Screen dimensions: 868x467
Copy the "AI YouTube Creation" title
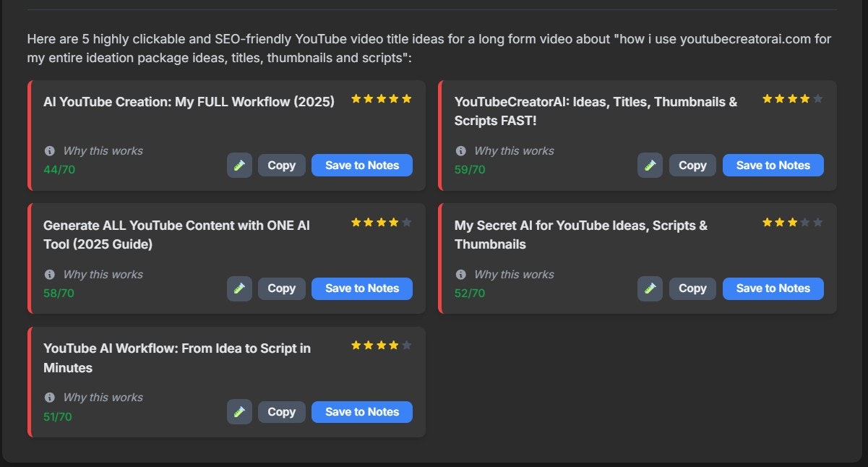tap(281, 165)
